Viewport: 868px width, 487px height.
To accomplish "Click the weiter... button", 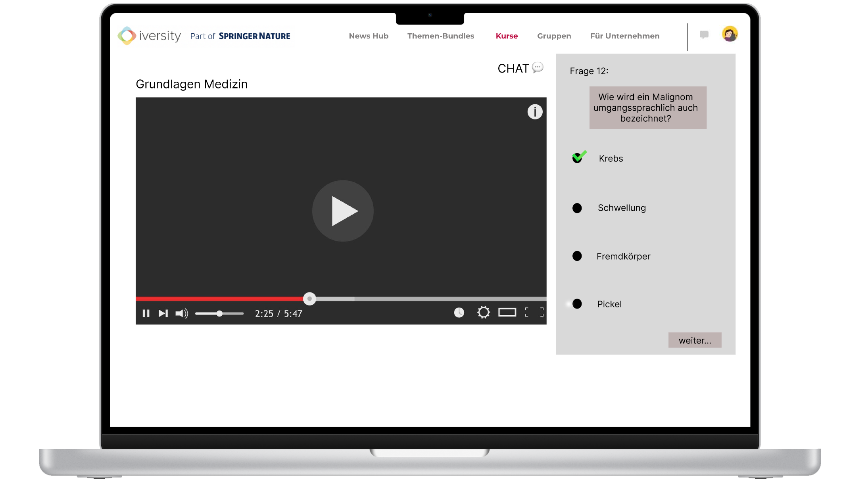I will [695, 340].
